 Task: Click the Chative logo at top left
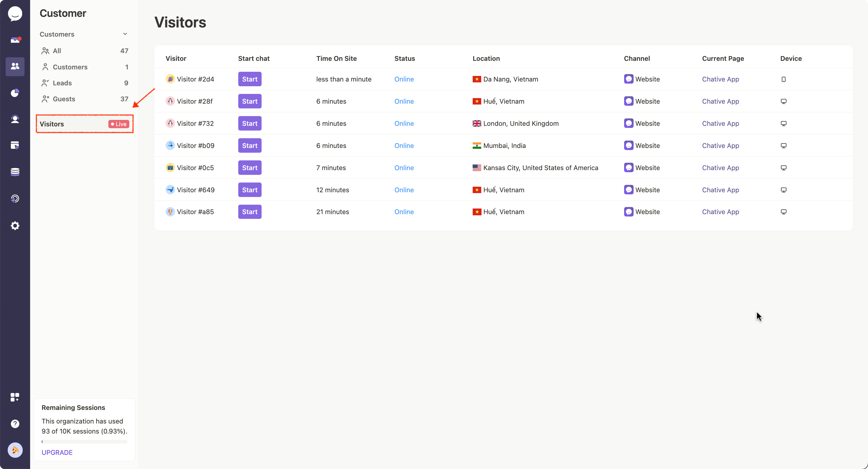tap(15, 14)
